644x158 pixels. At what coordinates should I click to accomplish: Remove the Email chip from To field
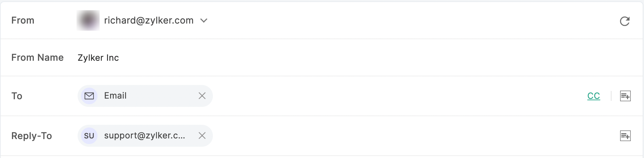pyautogui.click(x=202, y=96)
